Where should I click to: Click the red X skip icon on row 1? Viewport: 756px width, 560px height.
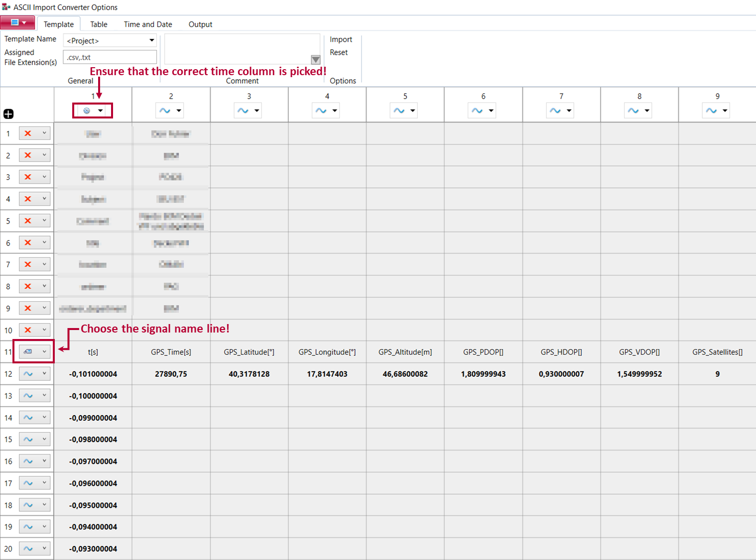coord(28,133)
